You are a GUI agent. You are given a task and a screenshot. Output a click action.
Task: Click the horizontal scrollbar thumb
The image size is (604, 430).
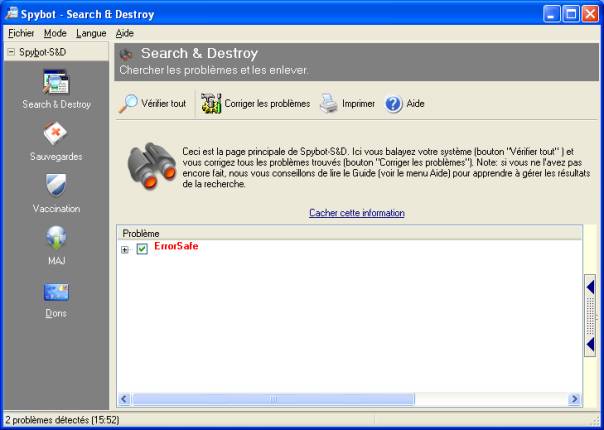(x=273, y=399)
